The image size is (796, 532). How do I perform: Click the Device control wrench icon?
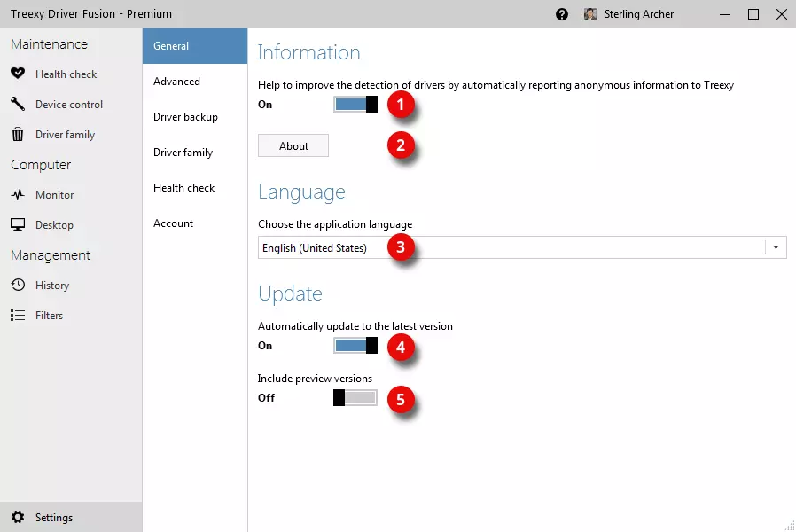coord(18,104)
